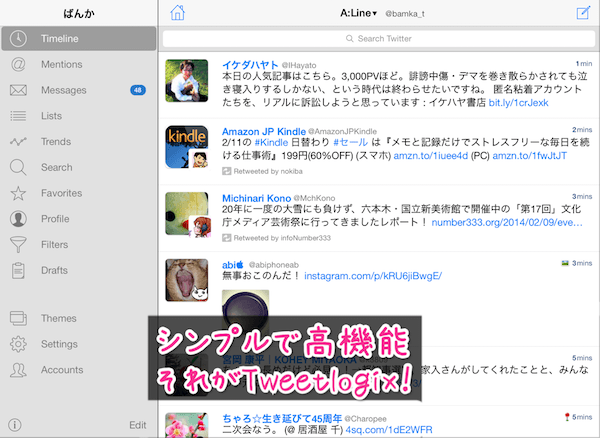Go to Drafts menu label
This screenshot has width=600, height=438.
[x=54, y=270]
